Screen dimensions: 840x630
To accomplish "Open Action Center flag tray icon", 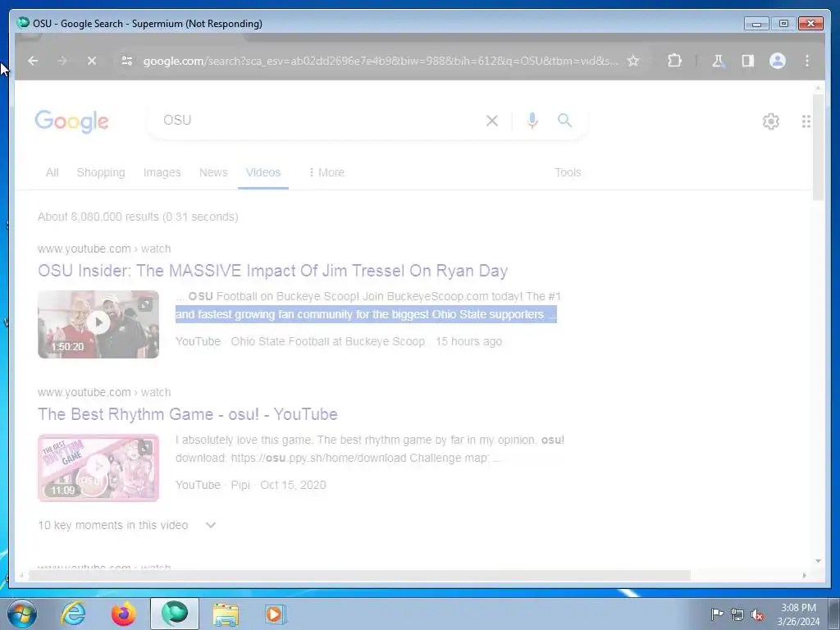I will click(717, 614).
